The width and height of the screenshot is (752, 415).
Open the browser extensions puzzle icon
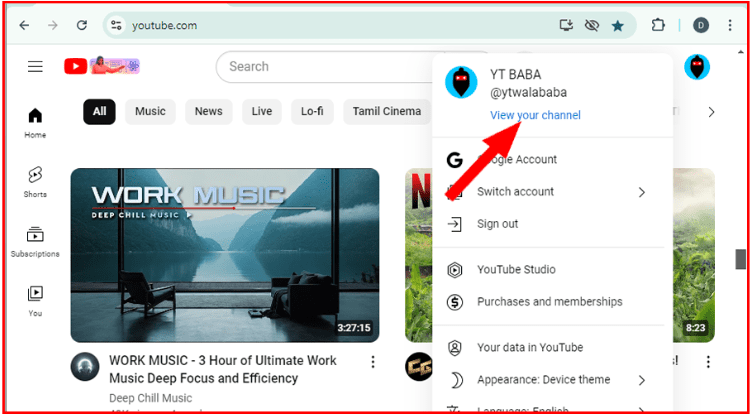pos(658,25)
